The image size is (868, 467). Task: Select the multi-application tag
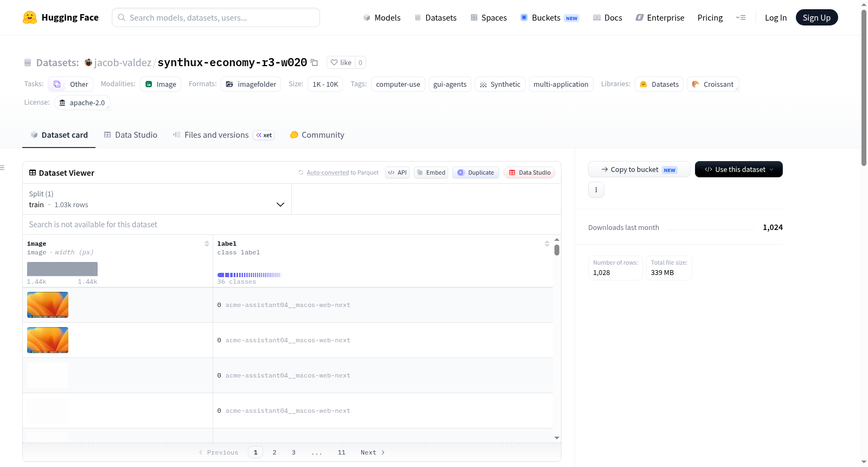coord(561,84)
